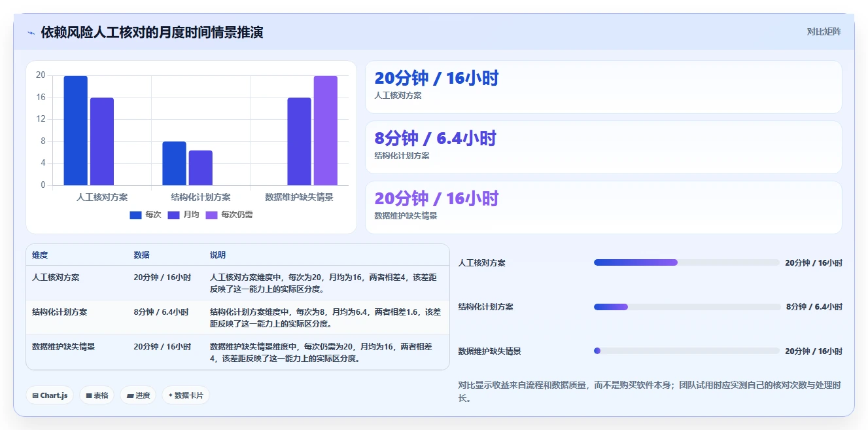Click the 每次 bar for 人工核对方案

(76, 130)
